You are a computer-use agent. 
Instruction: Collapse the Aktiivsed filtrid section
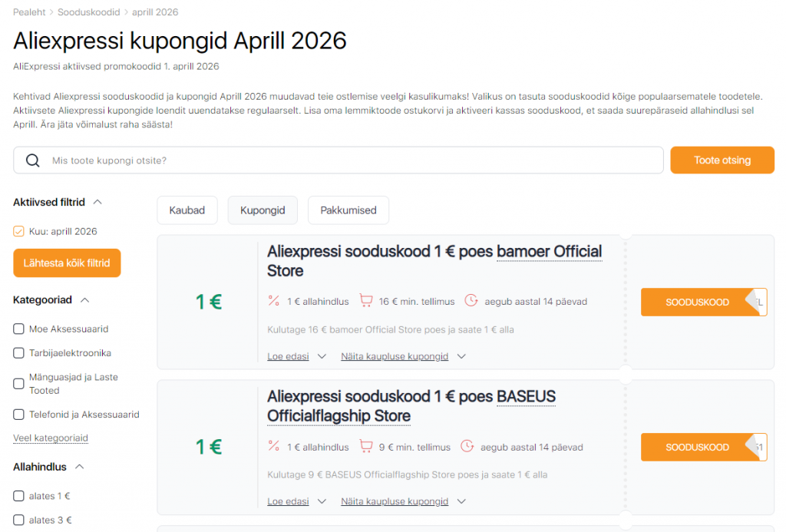click(x=97, y=201)
